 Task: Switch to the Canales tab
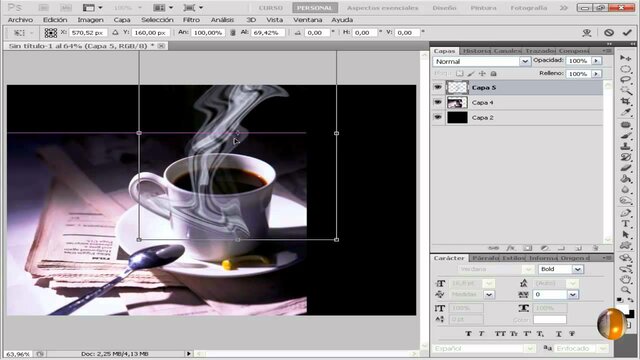pos(508,51)
